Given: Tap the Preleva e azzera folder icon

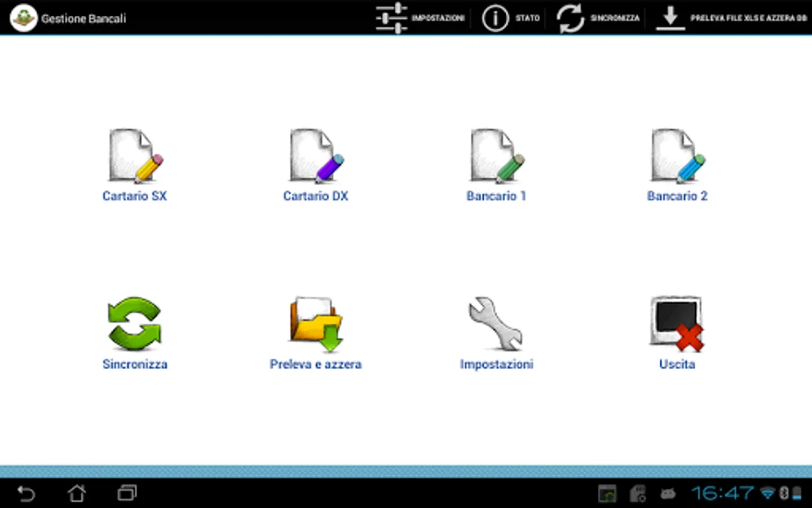Looking at the screenshot, I should coord(316,323).
